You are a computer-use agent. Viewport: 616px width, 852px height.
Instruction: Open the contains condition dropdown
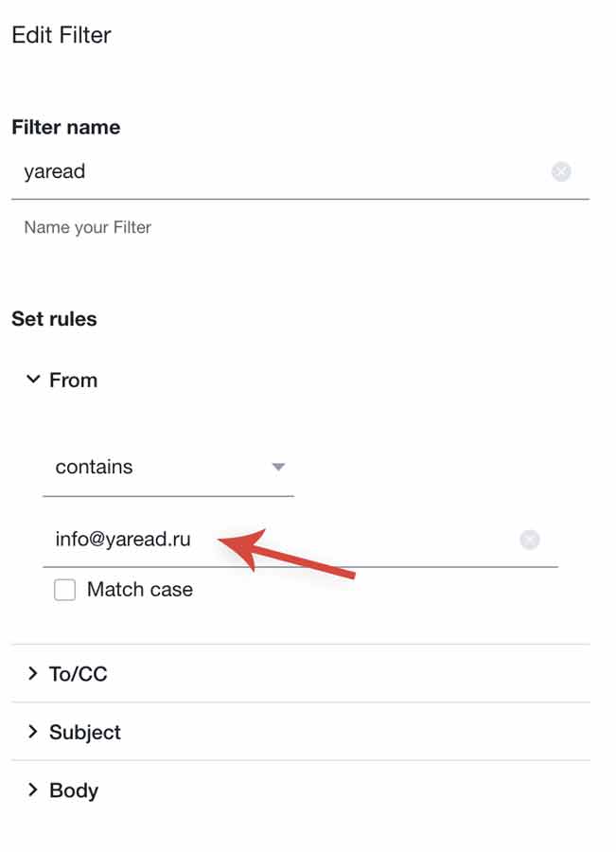pos(167,467)
